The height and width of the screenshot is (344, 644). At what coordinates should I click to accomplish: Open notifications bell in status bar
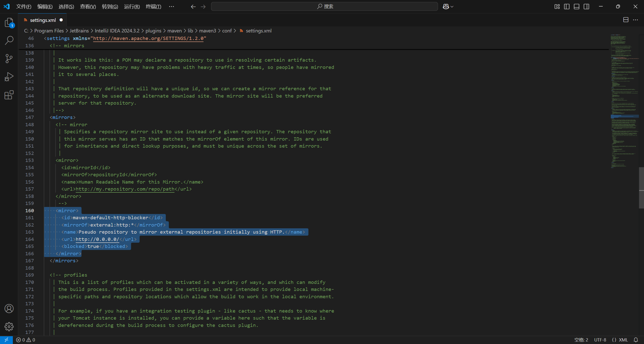pos(636,340)
